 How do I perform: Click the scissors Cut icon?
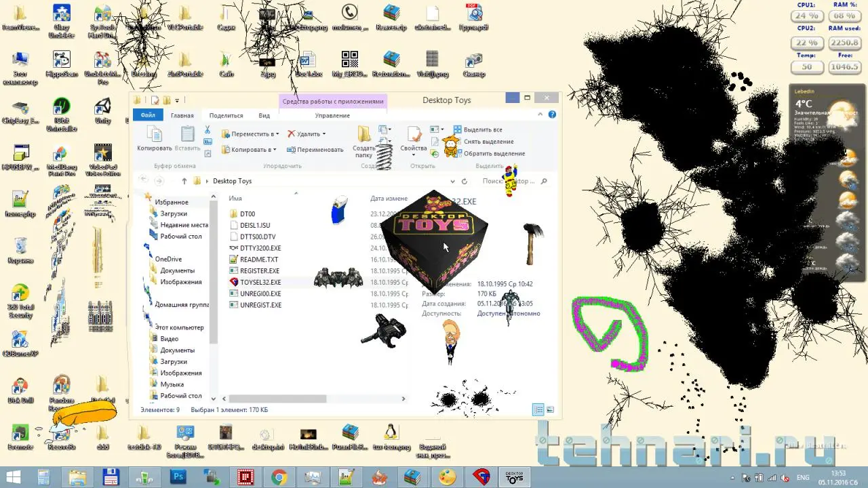point(208,130)
